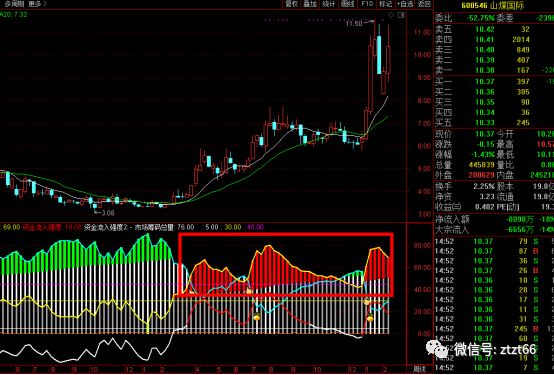Viewport: 554px width, 375px height.
Task: Select the 卖一 10.38 ask price row
Action: [494, 70]
